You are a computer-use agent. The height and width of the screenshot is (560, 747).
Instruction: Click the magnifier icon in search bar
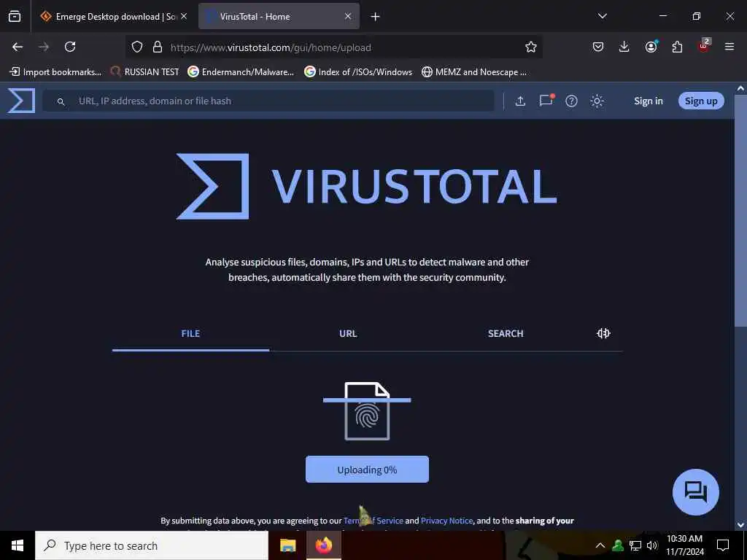coord(61,101)
